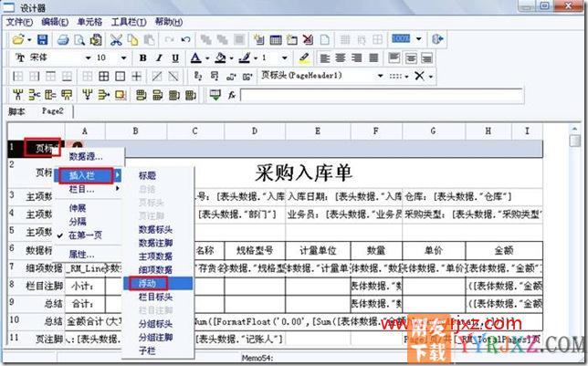Select 属性... from the context menu
This screenshot has width=588, height=366.
pyautogui.click(x=82, y=255)
